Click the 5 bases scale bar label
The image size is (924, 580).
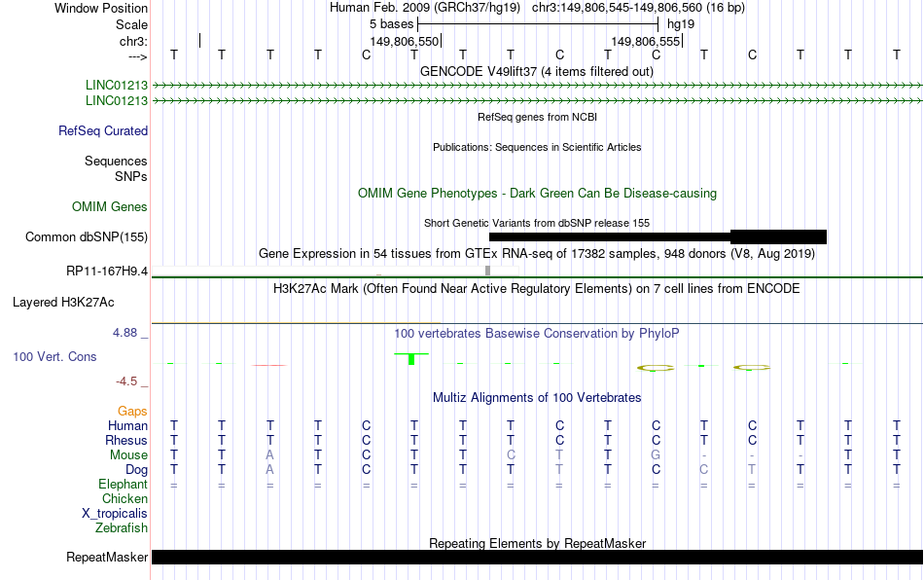point(391,24)
